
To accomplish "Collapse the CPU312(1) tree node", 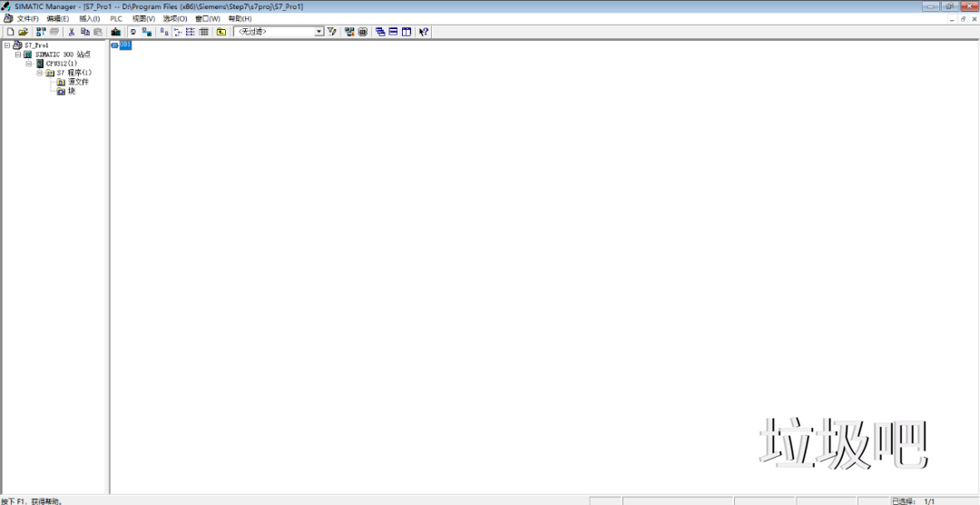I will point(29,64).
